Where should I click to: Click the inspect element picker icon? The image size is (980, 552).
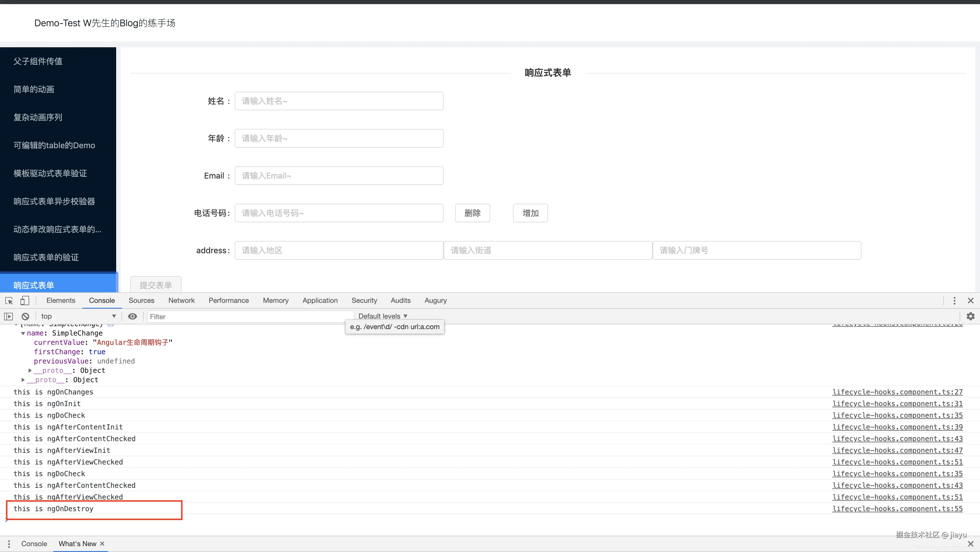click(x=9, y=301)
